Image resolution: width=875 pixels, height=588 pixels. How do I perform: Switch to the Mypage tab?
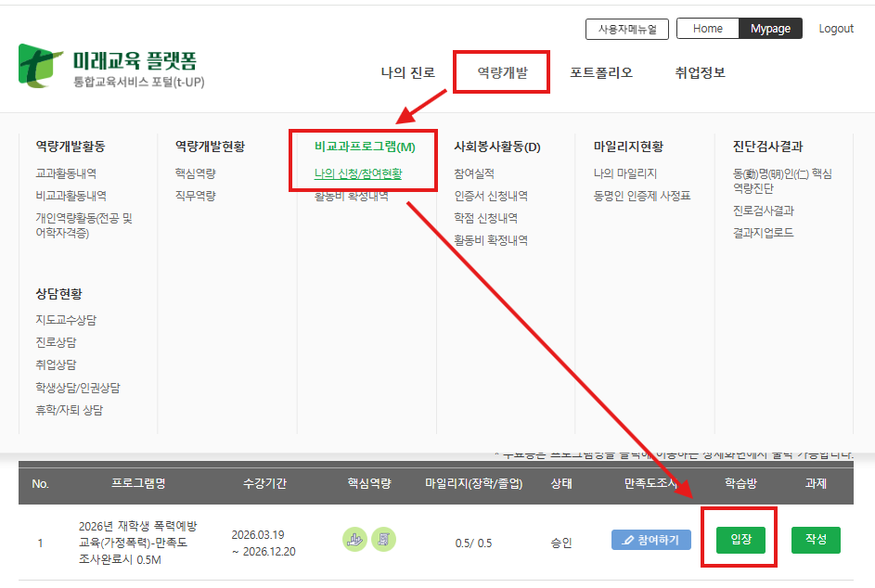pyautogui.click(x=770, y=29)
